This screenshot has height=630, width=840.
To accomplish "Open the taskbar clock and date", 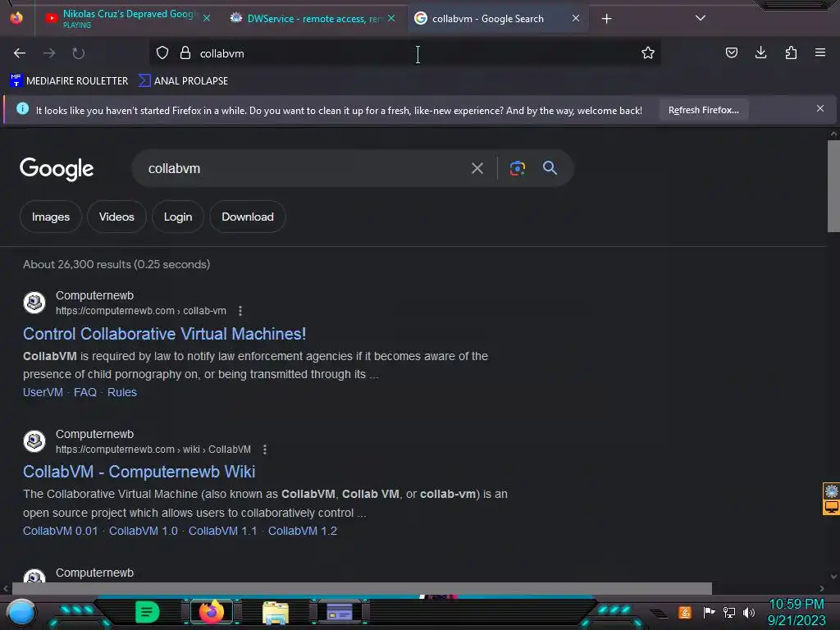I will [x=797, y=612].
